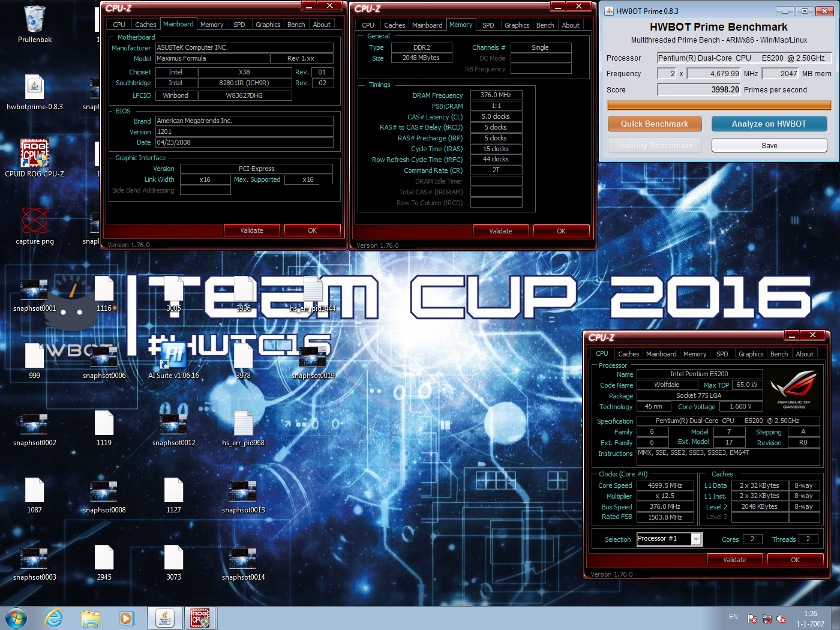Open the file named 1087
840x630 pixels.
point(35,496)
